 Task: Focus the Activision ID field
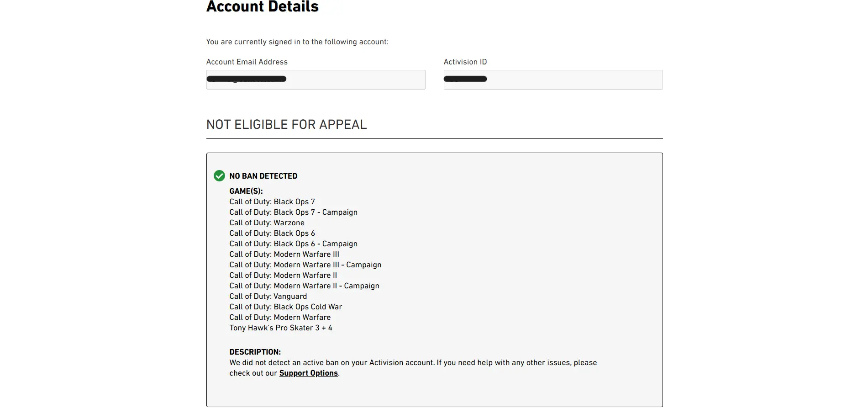(553, 80)
